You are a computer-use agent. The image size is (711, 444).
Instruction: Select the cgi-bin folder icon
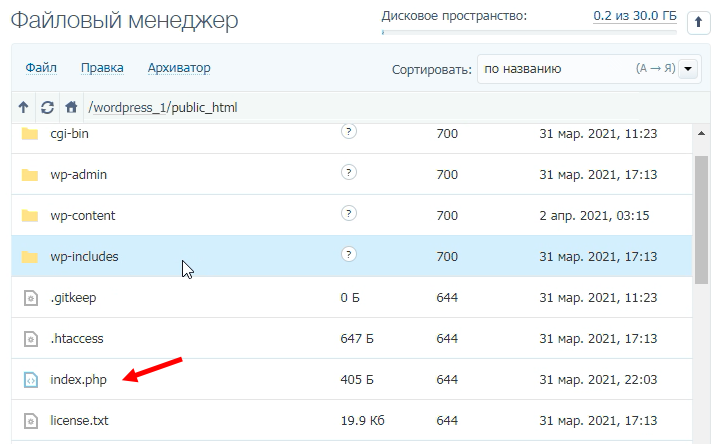(x=30, y=134)
